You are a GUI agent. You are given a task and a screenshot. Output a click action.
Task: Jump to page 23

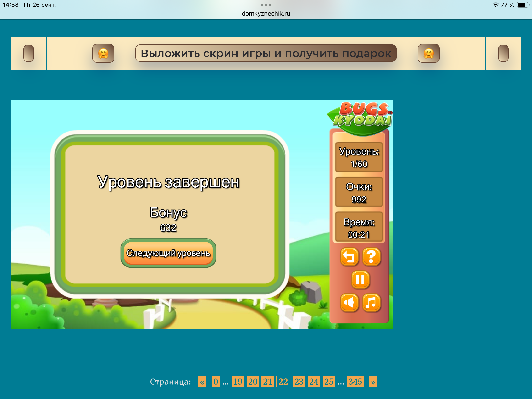(299, 382)
